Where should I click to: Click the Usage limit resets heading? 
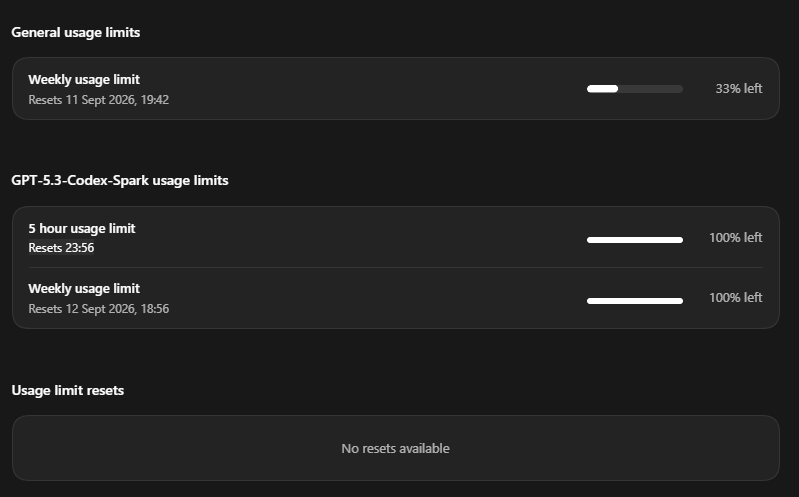[x=67, y=390]
